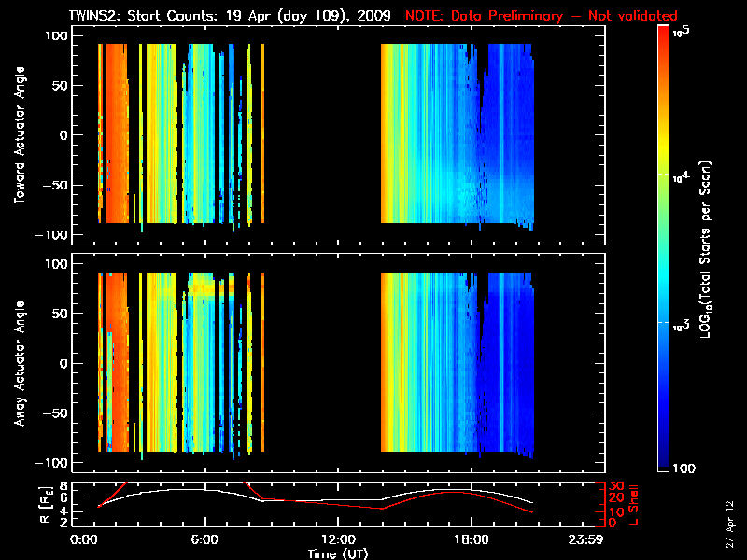Click the plot title starting with TWINS2
Screen dimensions: 747x560
[230, 16]
